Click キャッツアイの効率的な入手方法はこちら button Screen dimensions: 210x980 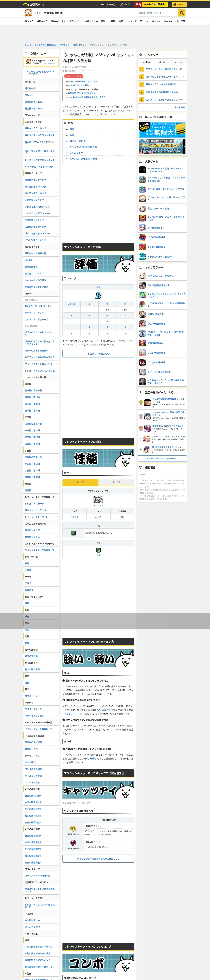[x=98, y=859]
